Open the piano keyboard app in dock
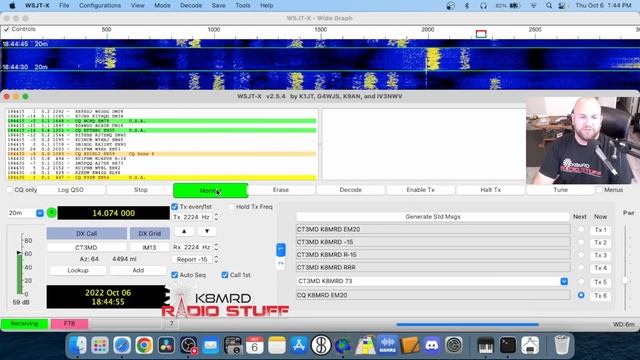The width and height of the screenshot is (640, 360). pyautogui.click(x=485, y=345)
